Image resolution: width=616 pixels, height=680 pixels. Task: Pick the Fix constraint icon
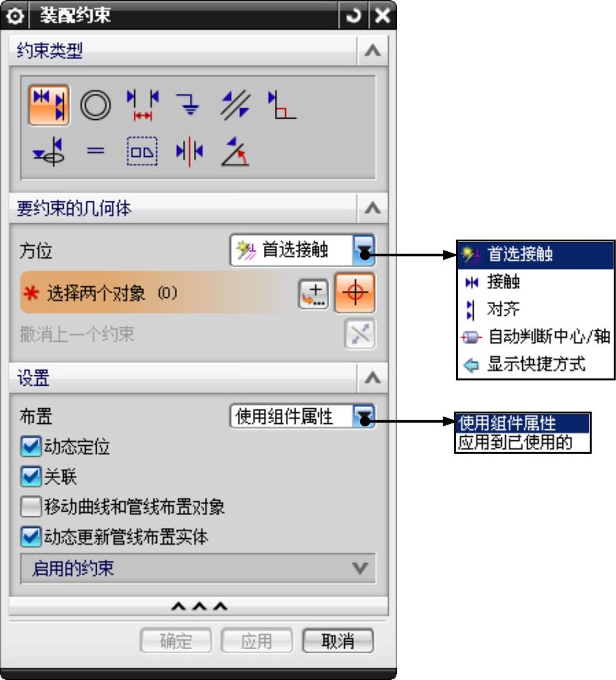(189, 105)
